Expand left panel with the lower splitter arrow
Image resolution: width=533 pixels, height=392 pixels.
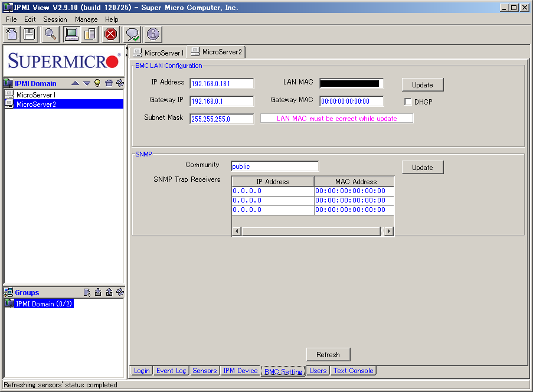[x=127, y=55]
